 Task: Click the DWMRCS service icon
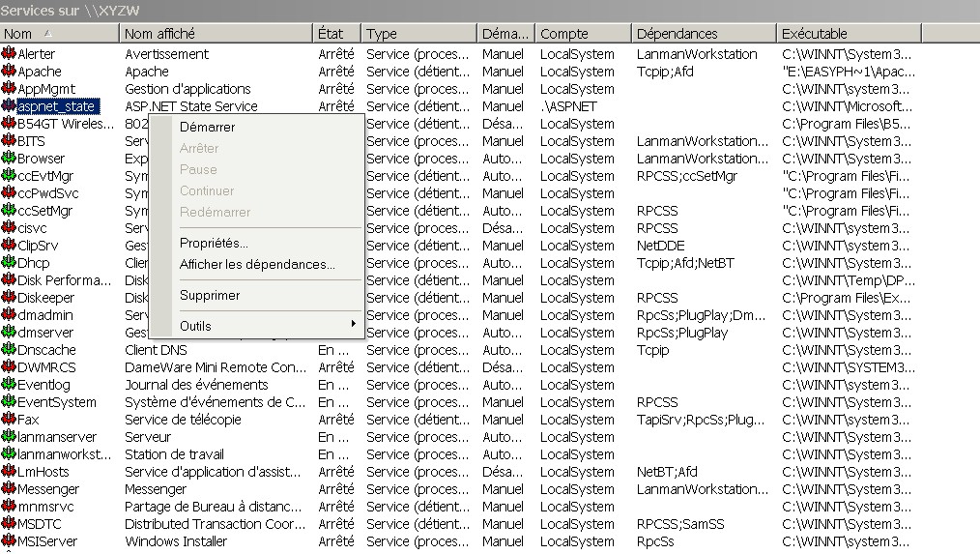(x=9, y=367)
